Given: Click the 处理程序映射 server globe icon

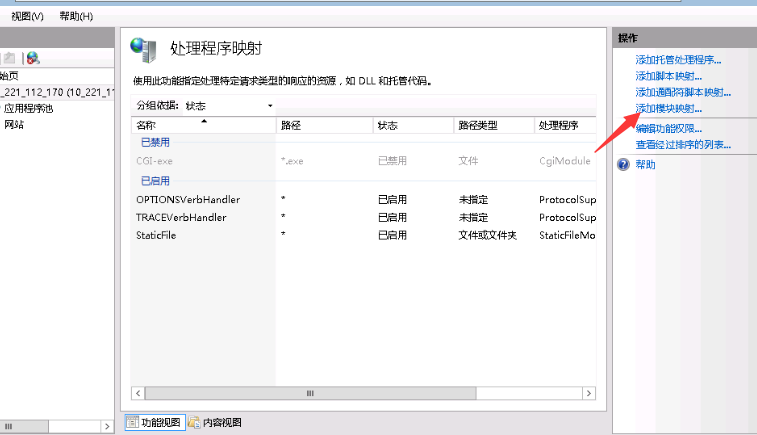Looking at the screenshot, I should [143, 50].
